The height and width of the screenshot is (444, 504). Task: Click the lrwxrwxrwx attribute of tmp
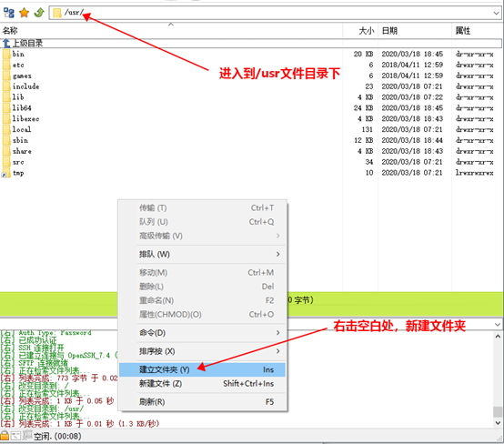(x=474, y=173)
